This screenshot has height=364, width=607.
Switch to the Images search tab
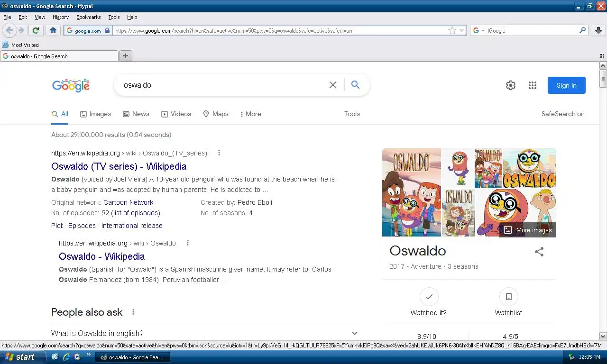click(x=95, y=114)
